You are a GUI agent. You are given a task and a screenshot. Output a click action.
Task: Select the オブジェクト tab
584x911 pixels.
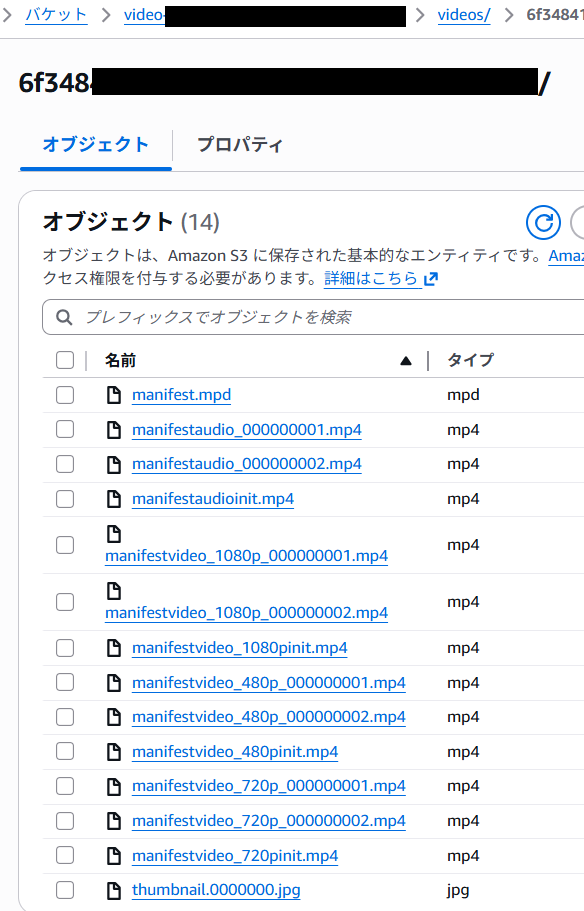[95, 143]
